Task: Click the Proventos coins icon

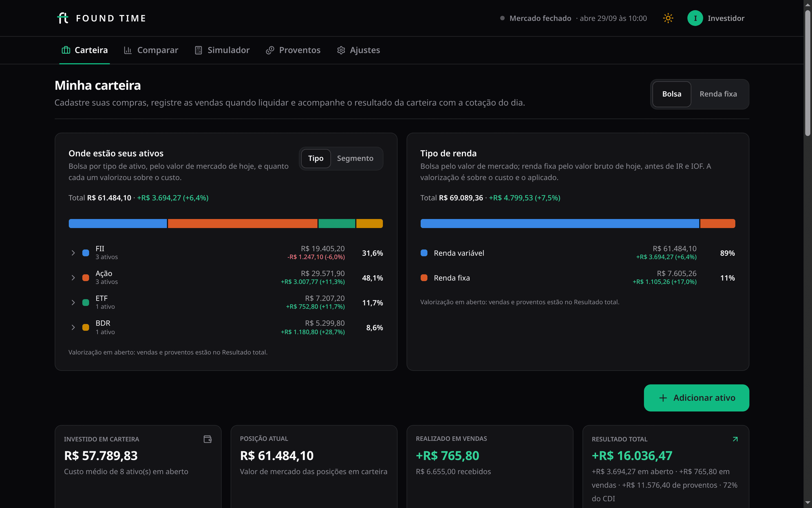Action: pos(270,50)
